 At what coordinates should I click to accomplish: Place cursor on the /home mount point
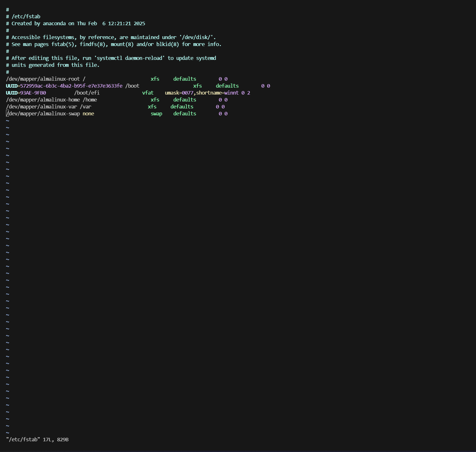pos(90,100)
